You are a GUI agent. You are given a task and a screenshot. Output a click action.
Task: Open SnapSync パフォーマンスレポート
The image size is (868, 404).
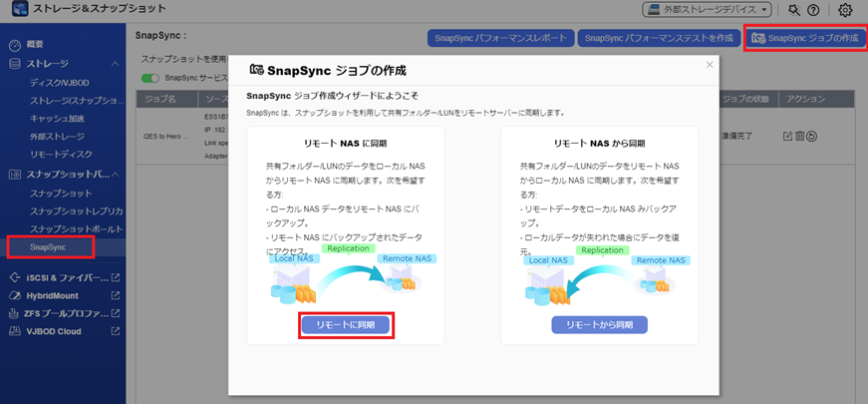pyautogui.click(x=500, y=38)
